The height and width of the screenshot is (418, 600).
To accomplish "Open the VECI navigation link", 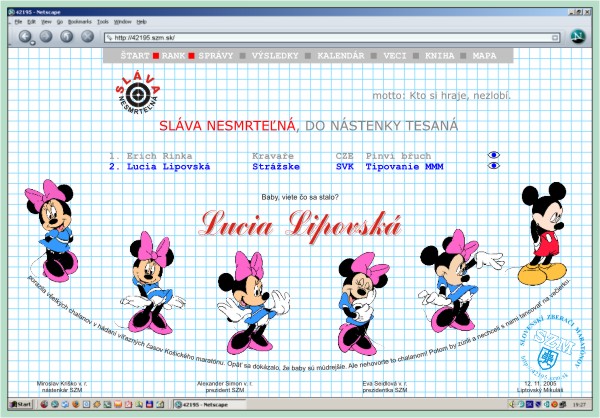I will 395,56.
